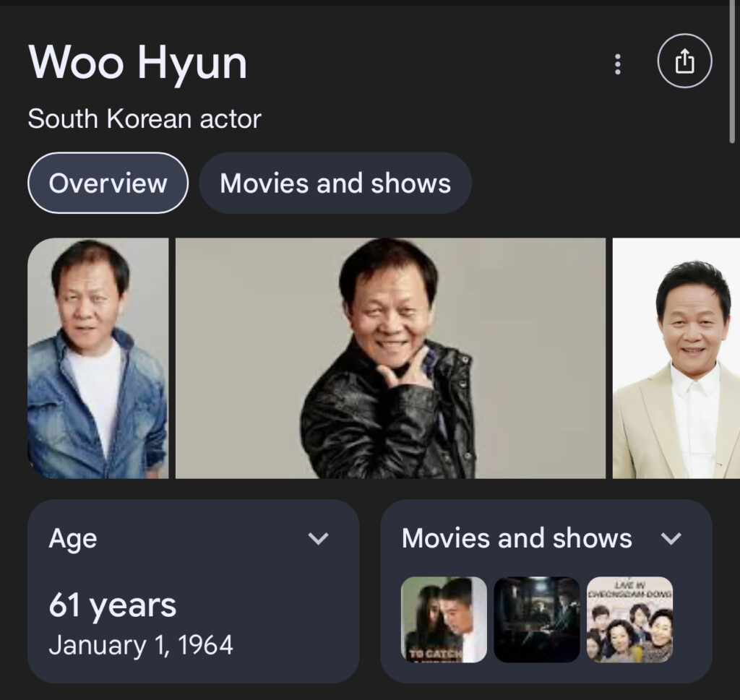Click the 61 years age text
Viewport: 740px width, 700px height.
tap(112, 605)
